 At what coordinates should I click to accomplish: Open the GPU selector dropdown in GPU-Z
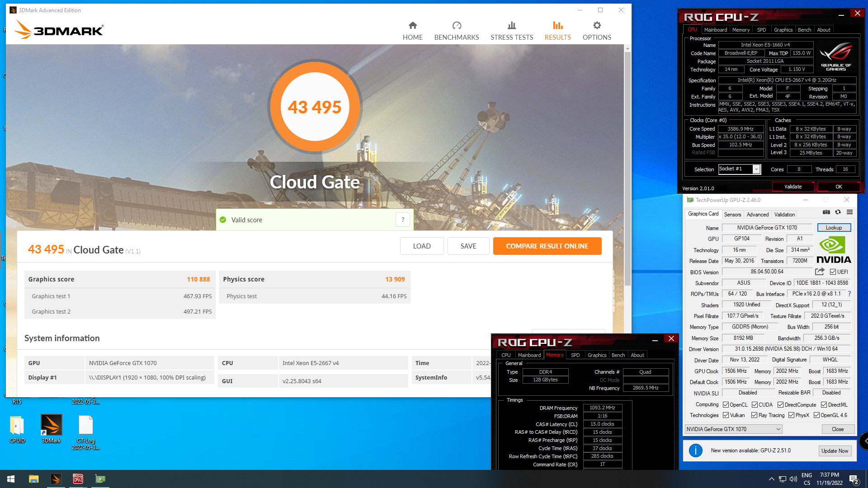[733, 429]
